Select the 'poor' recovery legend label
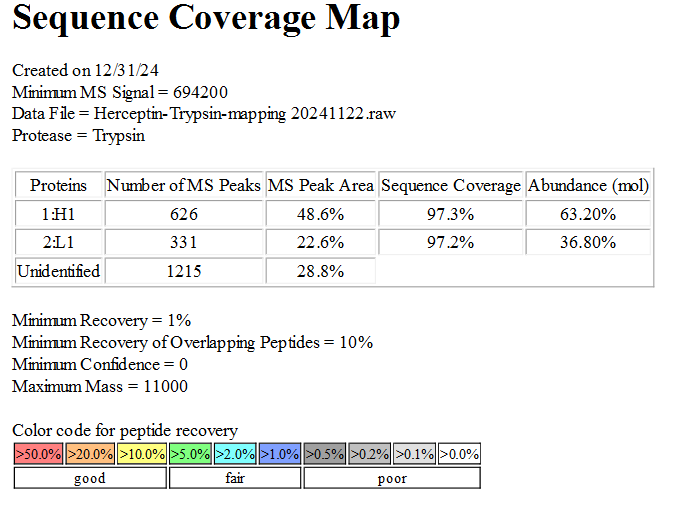 click(x=392, y=478)
